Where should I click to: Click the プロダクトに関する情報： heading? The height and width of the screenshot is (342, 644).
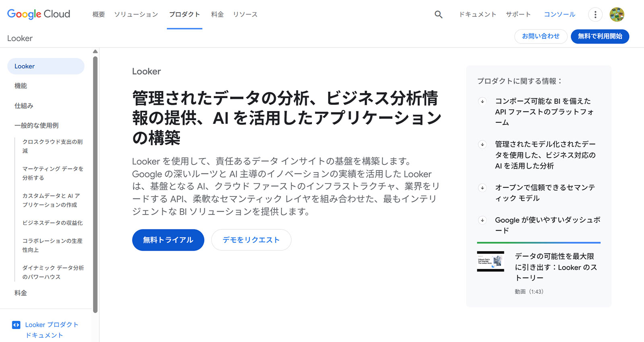tap(520, 81)
